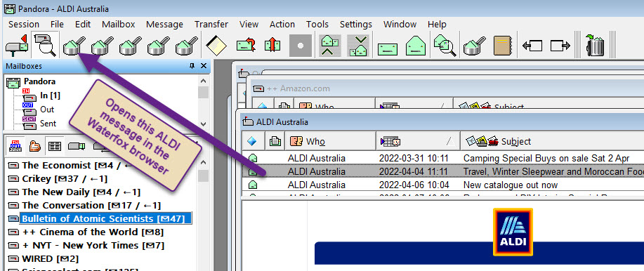Click the check mail mailbox toolbar icon
The height and width of the screenshot is (271, 644).
click(x=16, y=45)
